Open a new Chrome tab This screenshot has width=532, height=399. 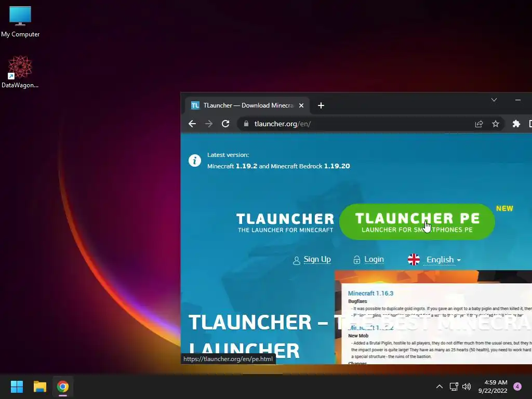pyautogui.click(x=321, y=105)
